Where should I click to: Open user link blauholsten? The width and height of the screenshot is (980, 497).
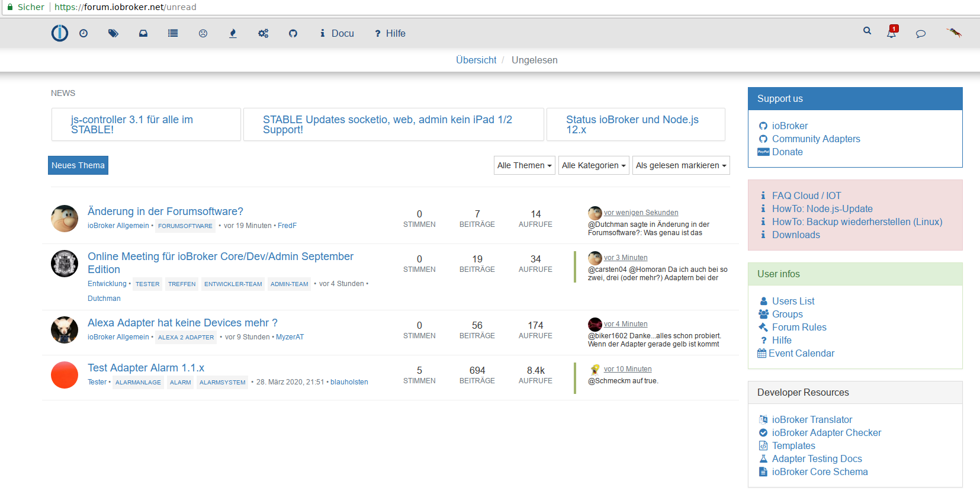tap(349, 382)
